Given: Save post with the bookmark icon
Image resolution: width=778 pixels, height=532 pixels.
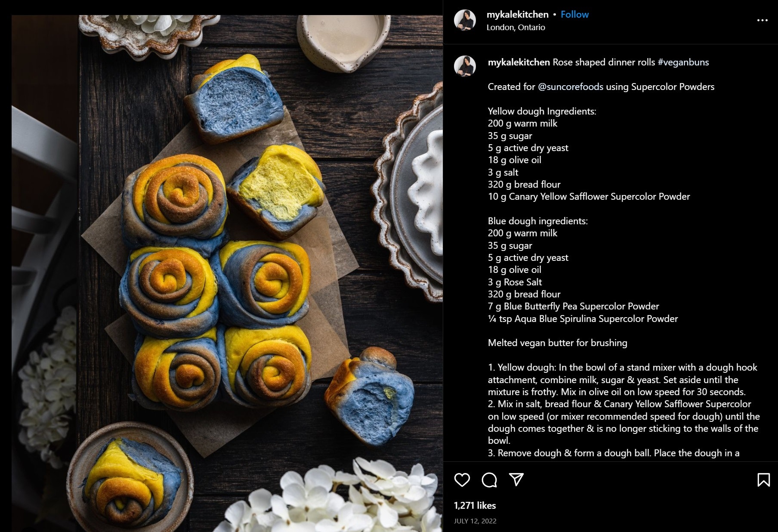Looking at the screenshot, I should point(763,479).
